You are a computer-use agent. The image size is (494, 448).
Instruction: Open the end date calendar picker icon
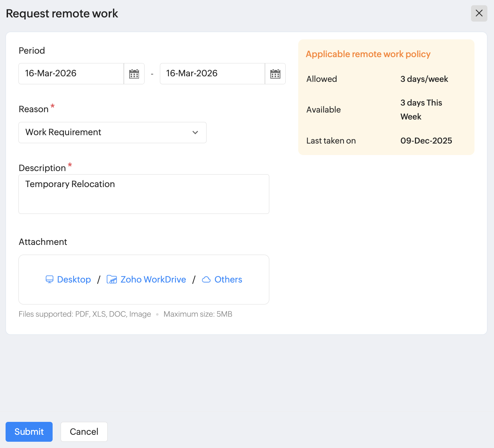(x=275, y=74)
